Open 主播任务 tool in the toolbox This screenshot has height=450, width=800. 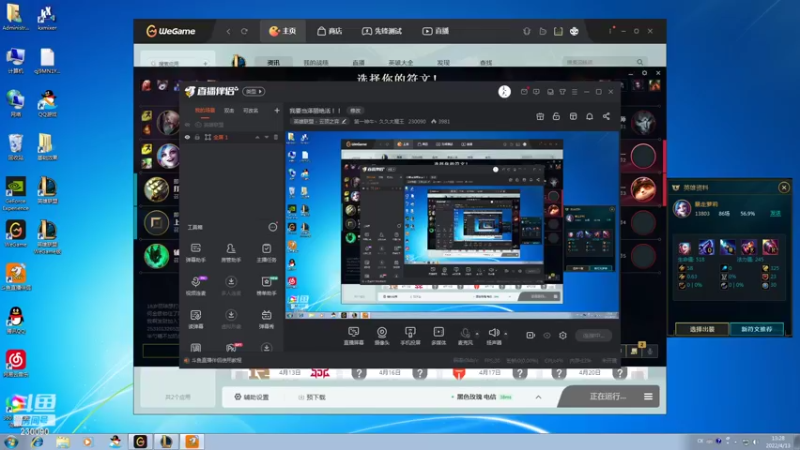(x=266, y=253)
